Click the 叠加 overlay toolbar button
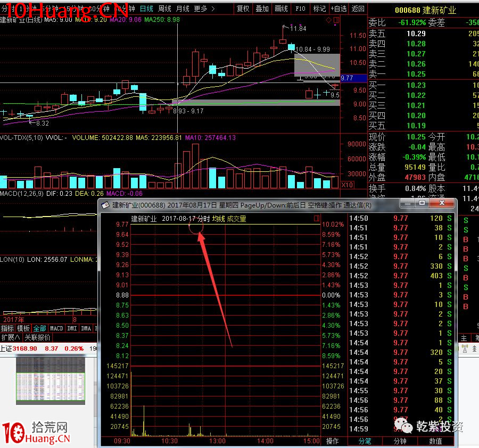479x448 pixels. [x=262, y=9]
